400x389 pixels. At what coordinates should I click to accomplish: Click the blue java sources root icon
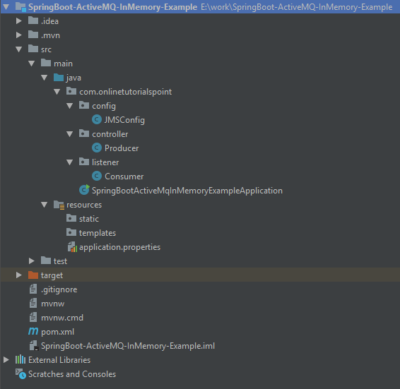point(59,77)
